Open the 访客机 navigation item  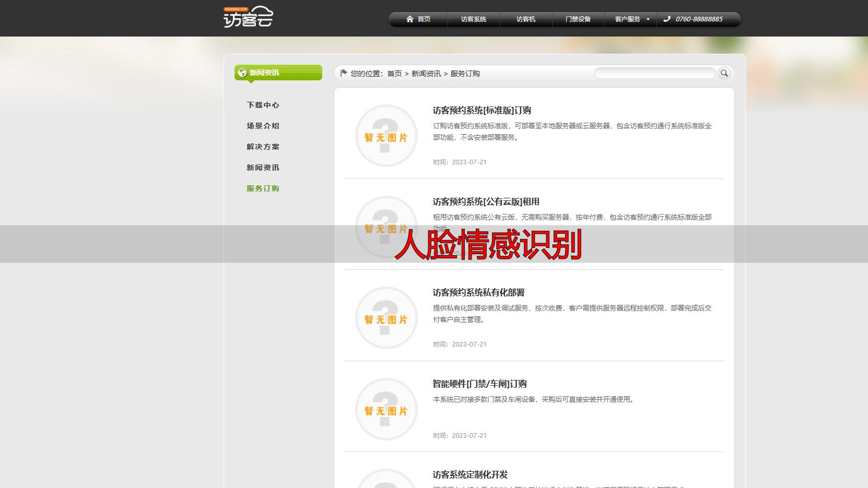[x=525, y=19]
